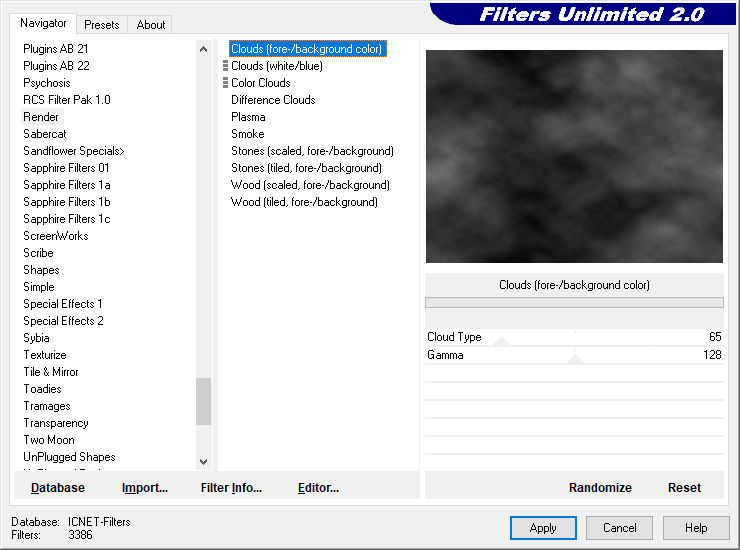Select Stones (tiled, fore-/background) filter
Viewport: 740px width, 550px height.
[306, 168]
